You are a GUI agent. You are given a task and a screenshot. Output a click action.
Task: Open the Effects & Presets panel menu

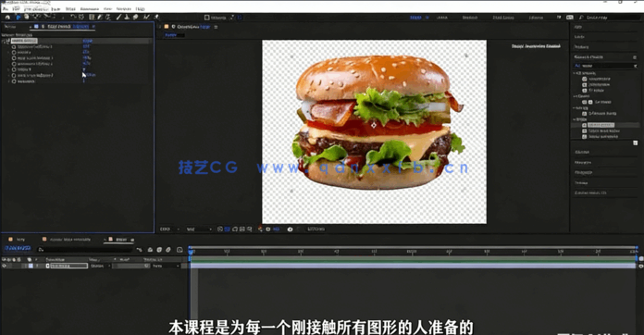pos(635,57)
